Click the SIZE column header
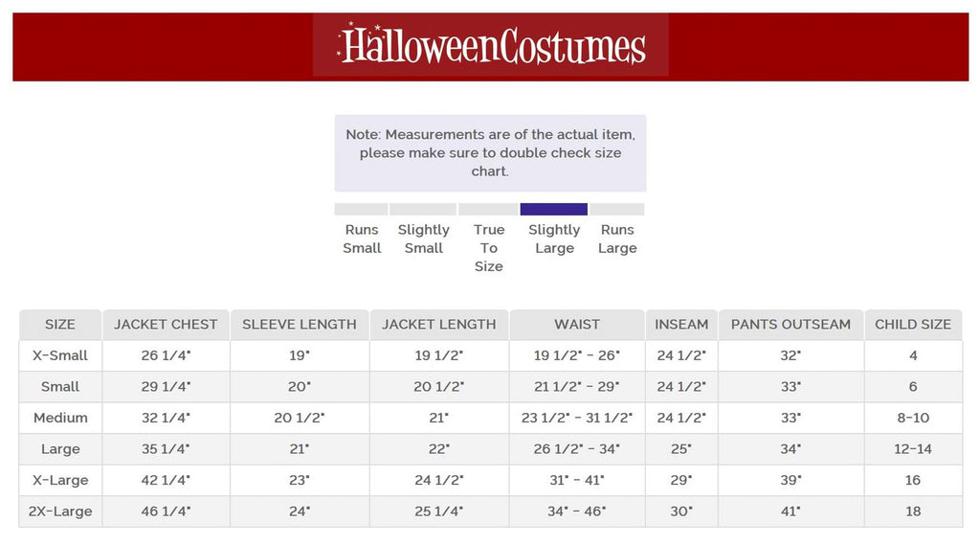The height and width of the screenshot is (546, 980). pos(60,325)
